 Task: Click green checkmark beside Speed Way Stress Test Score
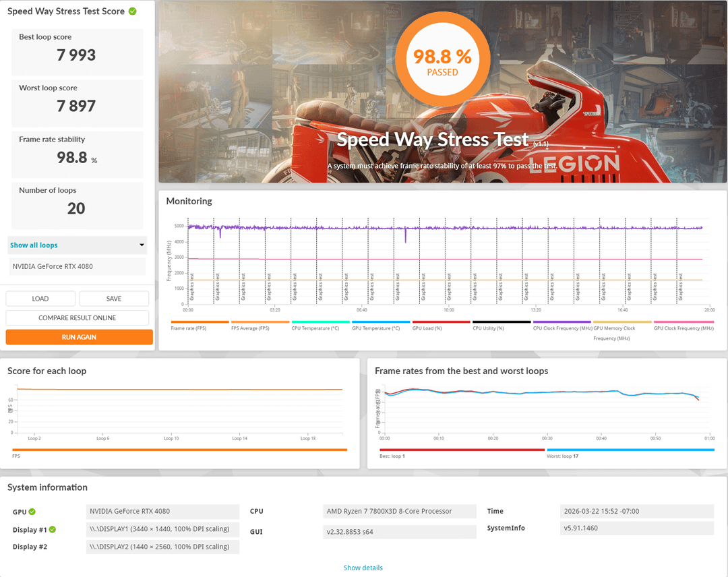coord(133,11)
